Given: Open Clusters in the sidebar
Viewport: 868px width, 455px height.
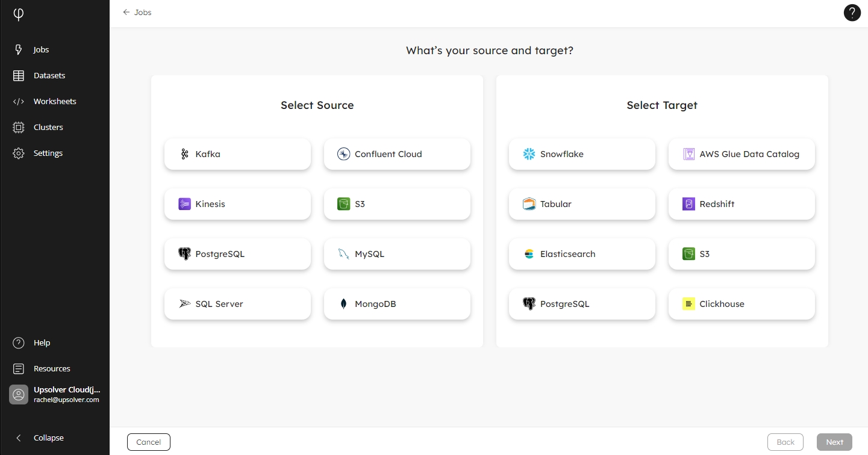Looking at the screenshot, I should coord(48,128).
